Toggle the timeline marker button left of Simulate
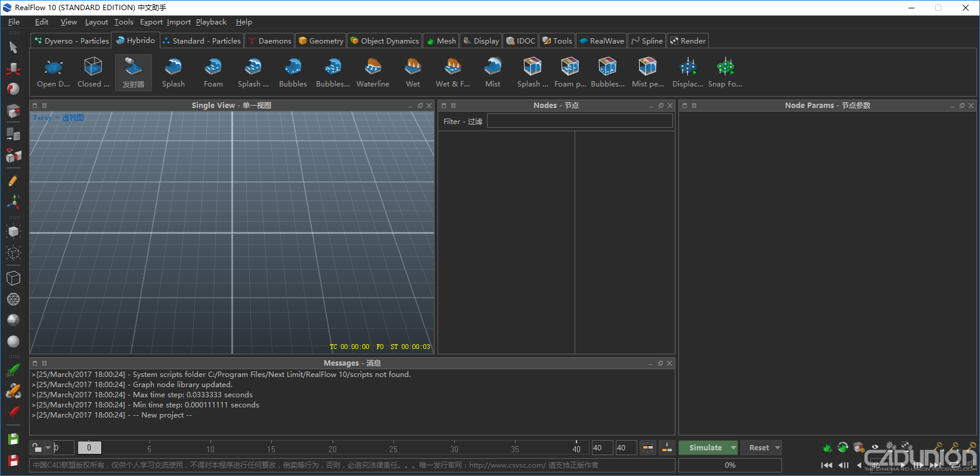The image size is (980, 476). coord(667,447)
